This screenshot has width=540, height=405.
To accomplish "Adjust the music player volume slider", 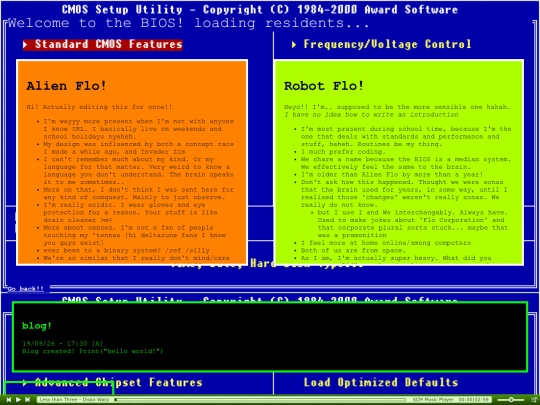I will pyautogui.click(x=511, y=399).
